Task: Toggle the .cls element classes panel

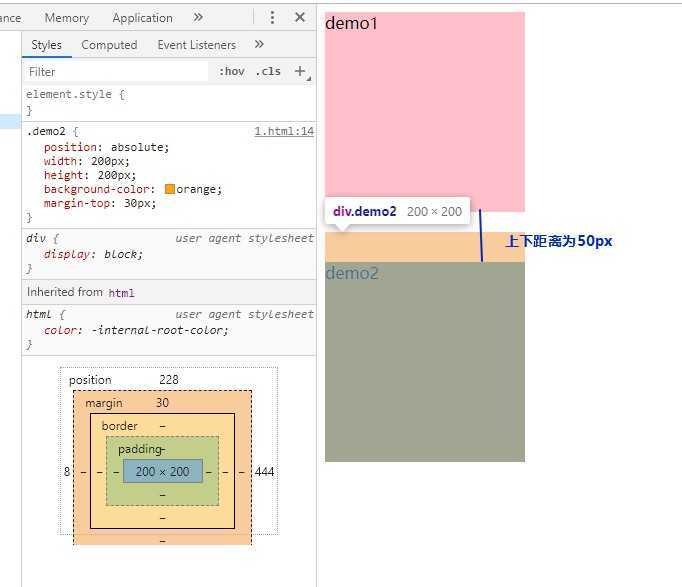Action: point(268,71)
